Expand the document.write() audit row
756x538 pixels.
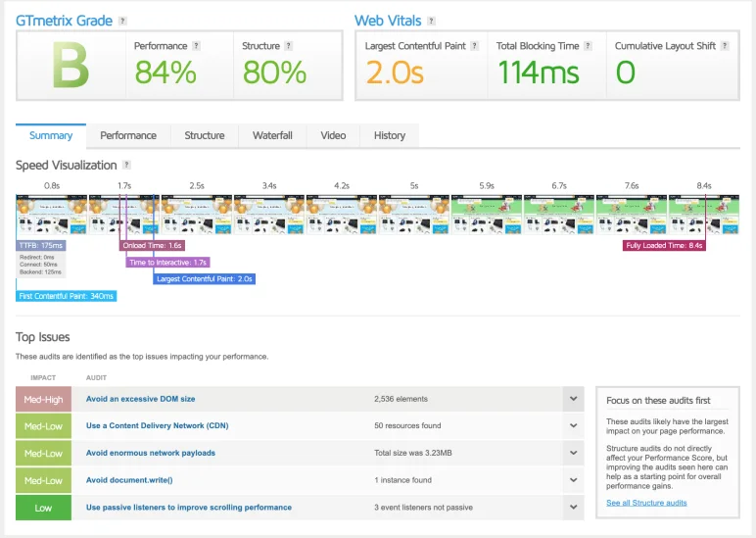(x=573, y=480)
